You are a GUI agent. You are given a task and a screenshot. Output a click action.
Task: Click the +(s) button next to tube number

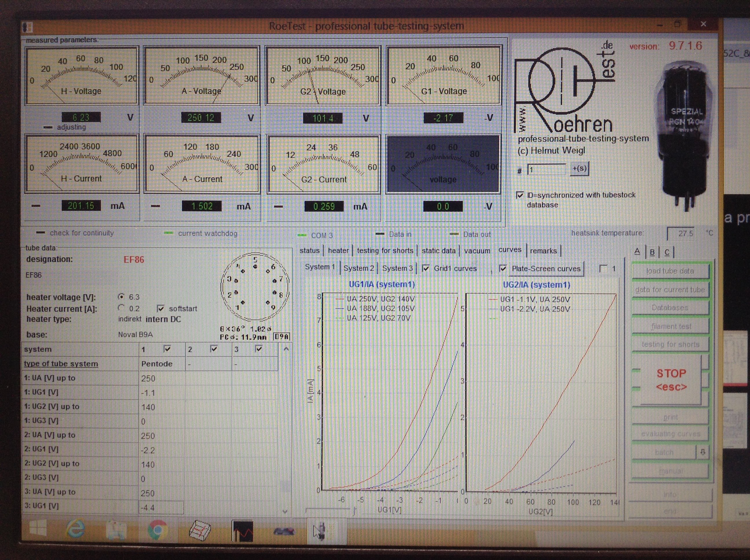coord(580,168)
